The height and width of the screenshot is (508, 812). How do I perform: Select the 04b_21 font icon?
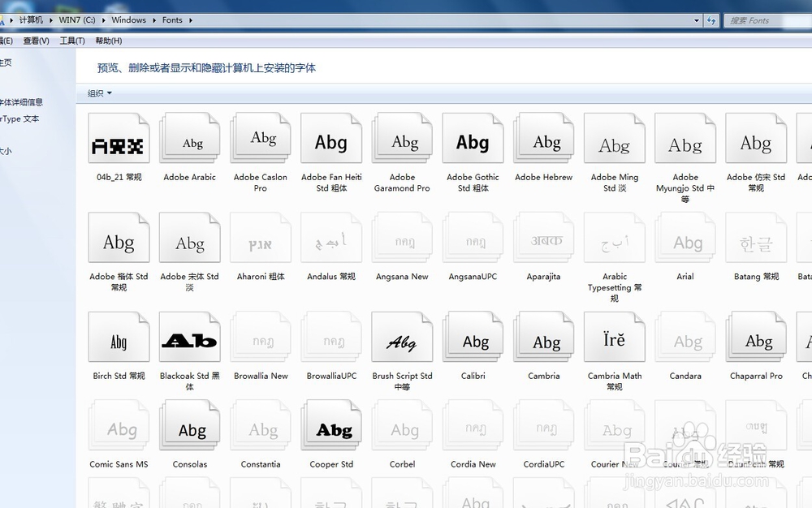(x=119, y=138)
